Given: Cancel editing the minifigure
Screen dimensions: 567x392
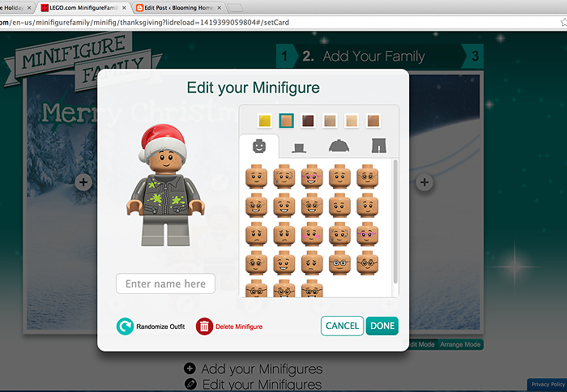Looking at the screenshot, I should (342, 326).
